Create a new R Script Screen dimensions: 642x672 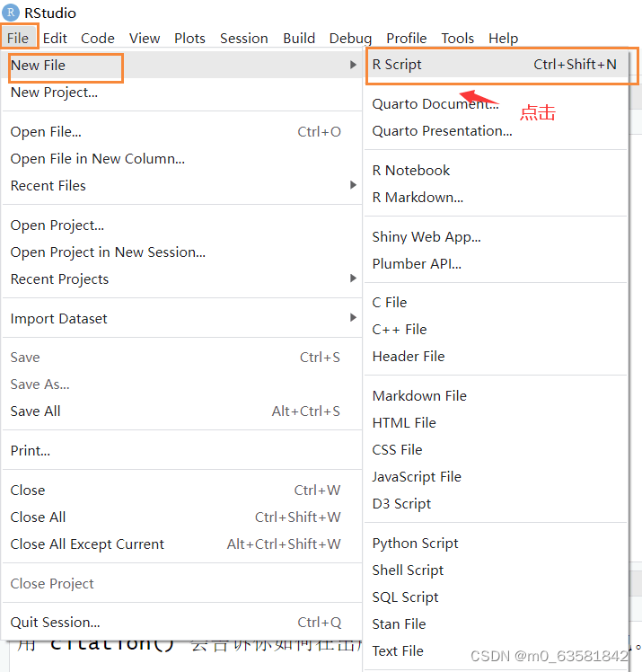pos(496,65)
